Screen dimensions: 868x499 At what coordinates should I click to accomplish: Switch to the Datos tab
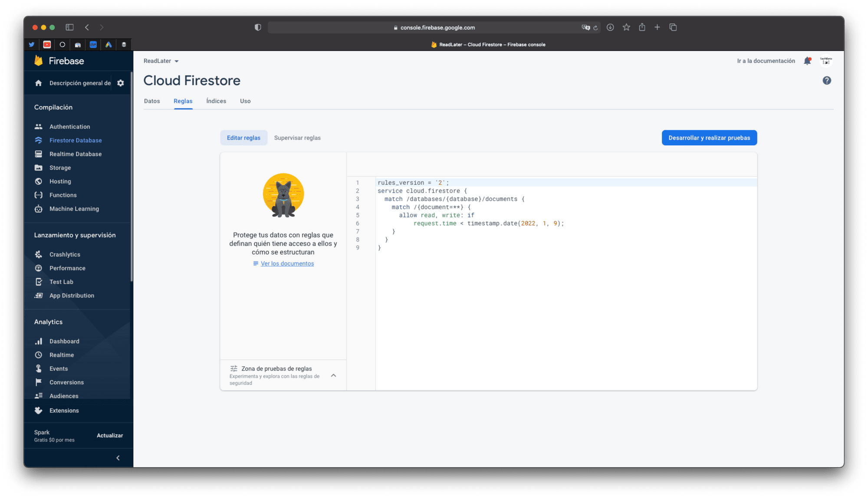[x=152, y=101]
